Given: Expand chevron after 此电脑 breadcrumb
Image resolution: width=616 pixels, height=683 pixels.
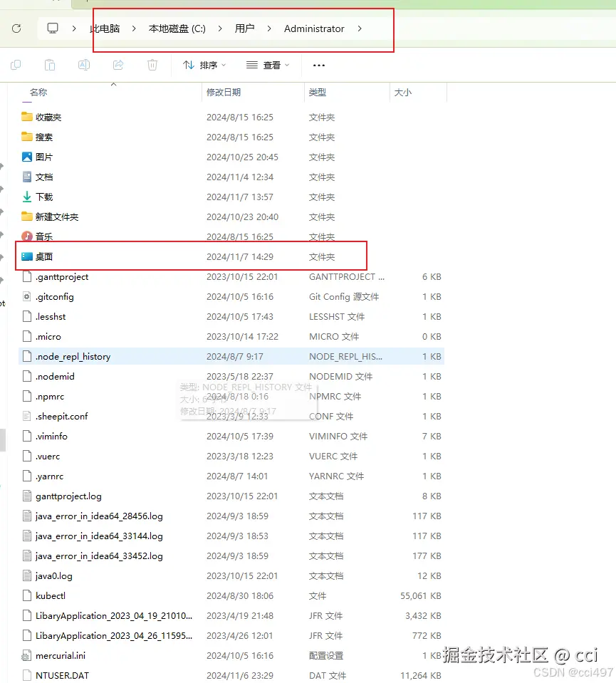Looking at the screenshot, I should click(x=134, y=28).
